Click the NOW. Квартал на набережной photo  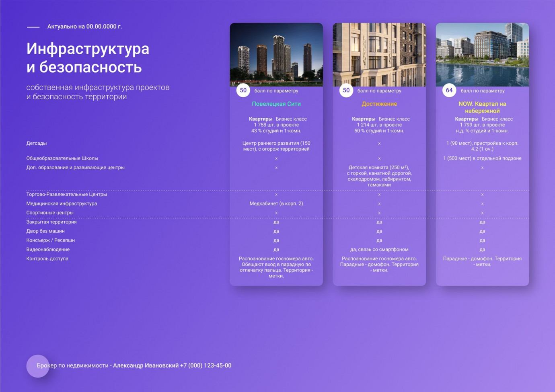pyautogui.click(x=482, y=55)
